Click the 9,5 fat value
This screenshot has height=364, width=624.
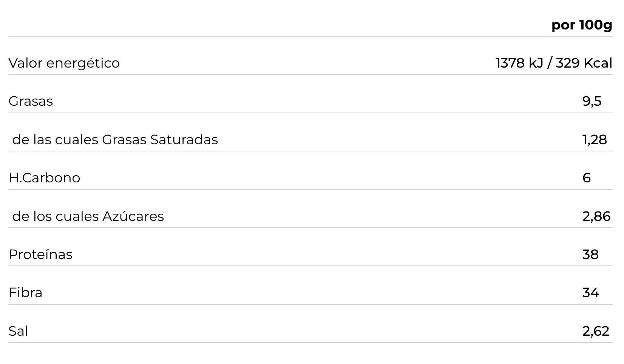pyautogui.click(x=592, y=101)
